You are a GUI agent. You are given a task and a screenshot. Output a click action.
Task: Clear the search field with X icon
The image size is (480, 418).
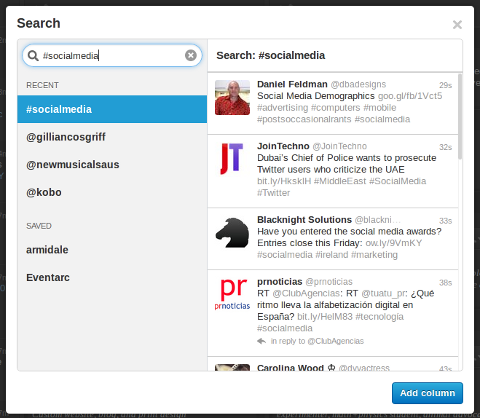(x=191, y=55)
